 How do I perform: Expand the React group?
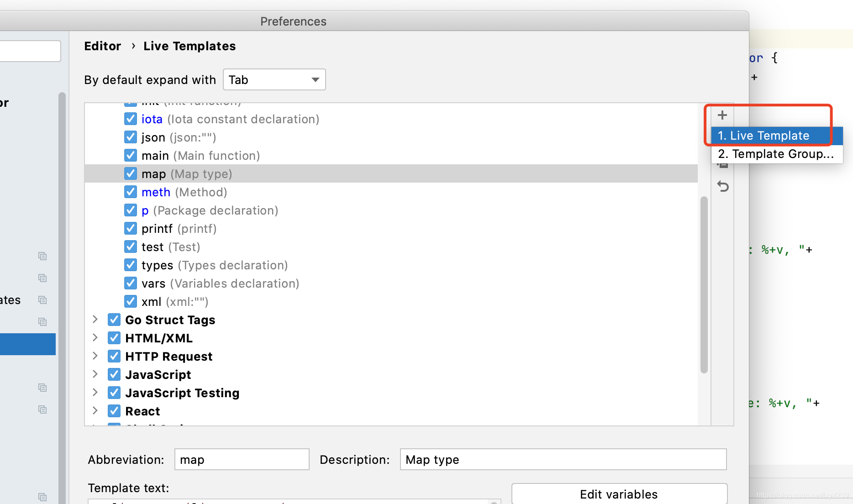point(95,410)
